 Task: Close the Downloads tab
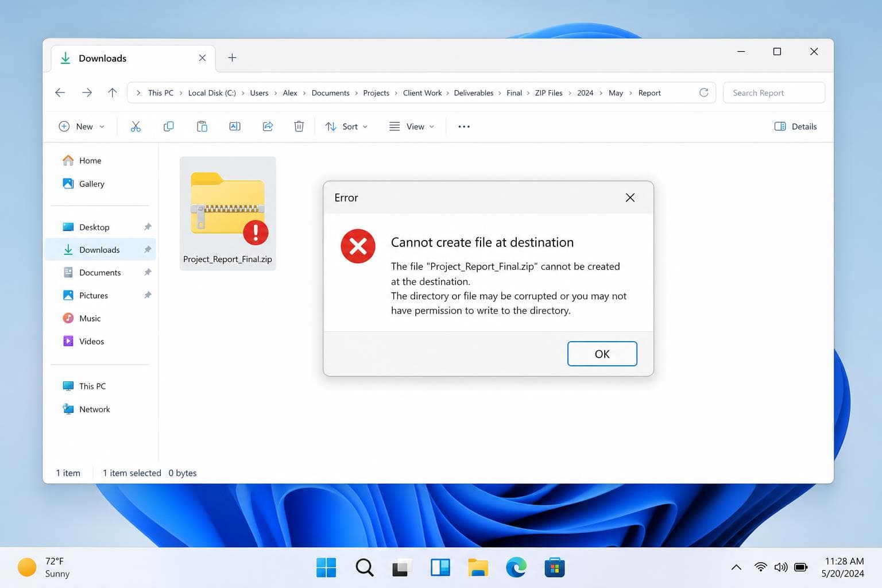coord(202,58)
